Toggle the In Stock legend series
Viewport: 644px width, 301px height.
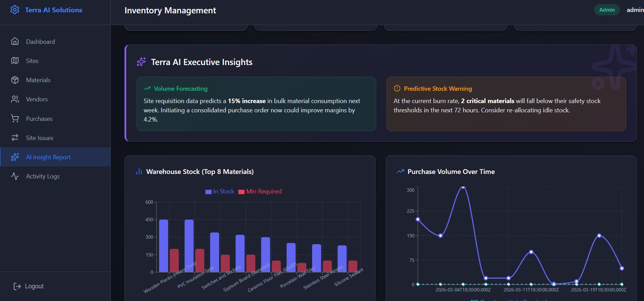coord(220,191)
